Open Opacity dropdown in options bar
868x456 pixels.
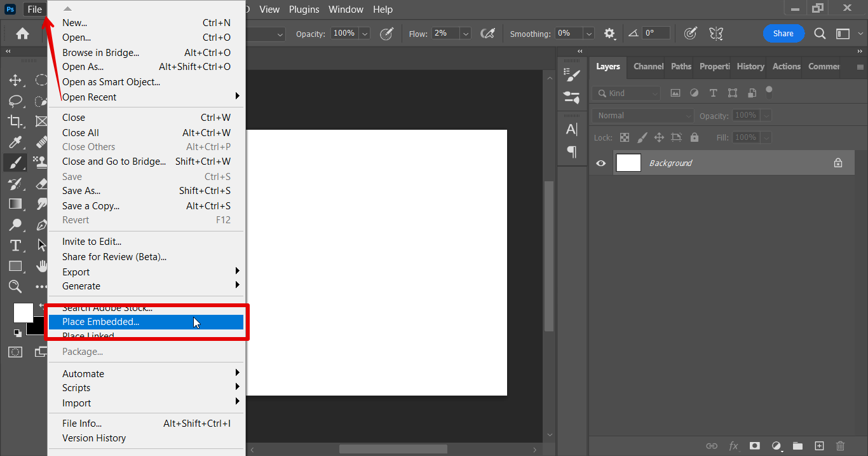(x=365, y=34)
